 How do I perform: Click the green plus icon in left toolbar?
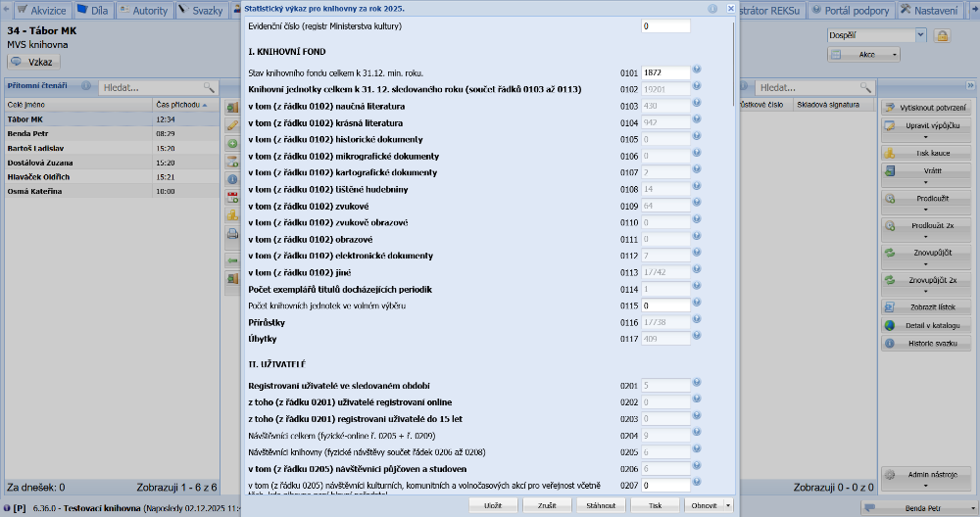[232, 143]
